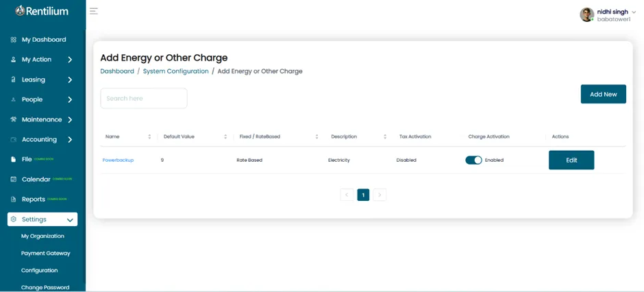Select page 1 pagination button

363,195
